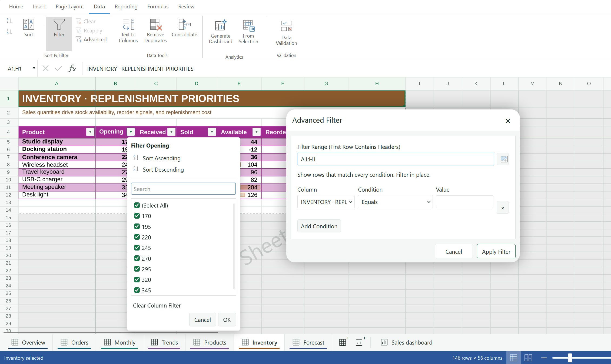The height and width of the screenshot is (364, 611).
Task: Remove the condition row with the × icon
Action: click(x=503, y=208)
